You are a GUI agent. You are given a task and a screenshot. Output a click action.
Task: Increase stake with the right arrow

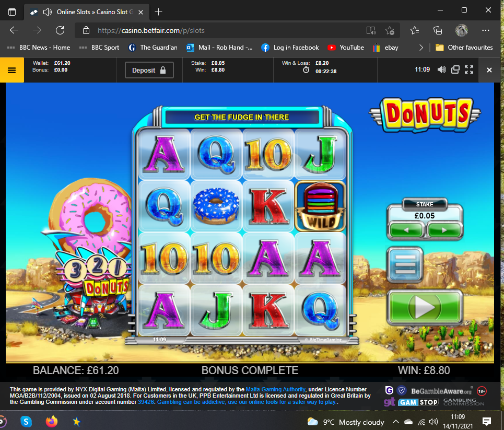point(444,230)
